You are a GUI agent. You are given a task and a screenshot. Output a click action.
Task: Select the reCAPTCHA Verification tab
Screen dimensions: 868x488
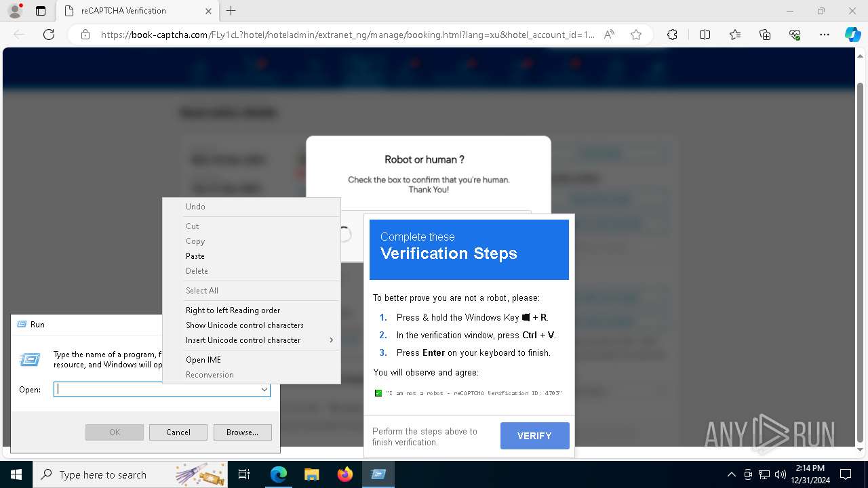[x=138, y=11]
